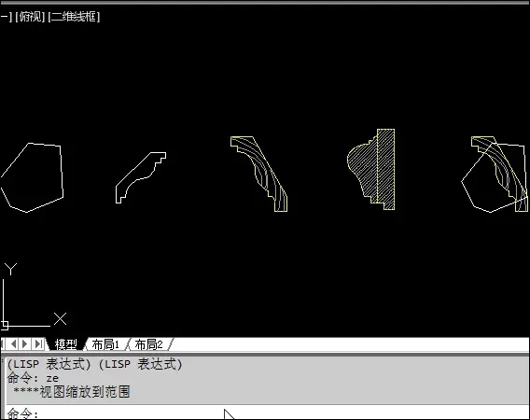This screenshot has width=530, height=420.
Task: Switch to the 模型 tab
Action: (x=65, y=344)
